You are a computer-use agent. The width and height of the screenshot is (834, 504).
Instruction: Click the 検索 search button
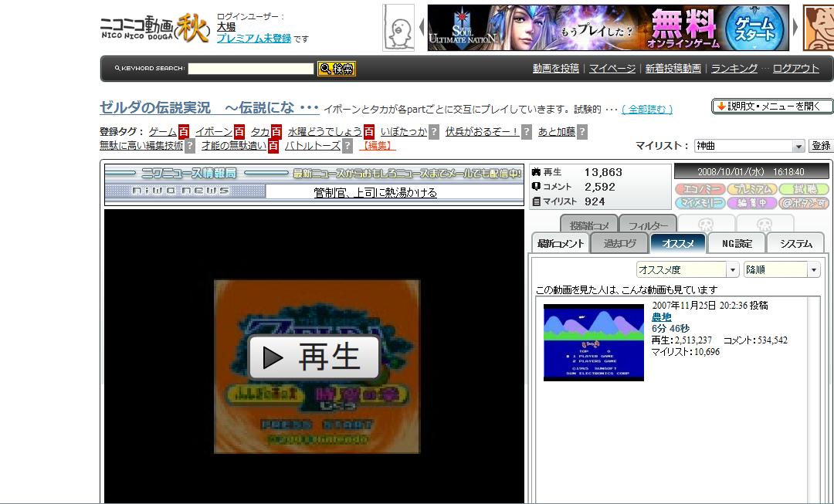[x=337, y=69]
